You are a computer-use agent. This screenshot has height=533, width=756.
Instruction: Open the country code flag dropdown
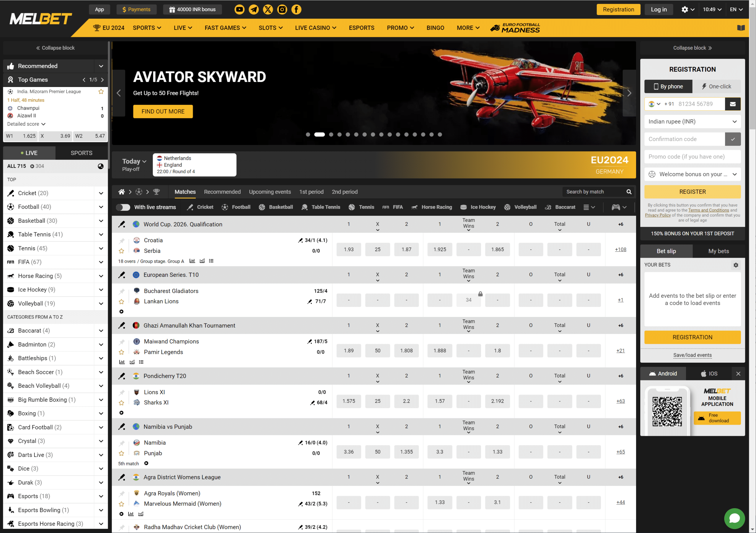654,104
